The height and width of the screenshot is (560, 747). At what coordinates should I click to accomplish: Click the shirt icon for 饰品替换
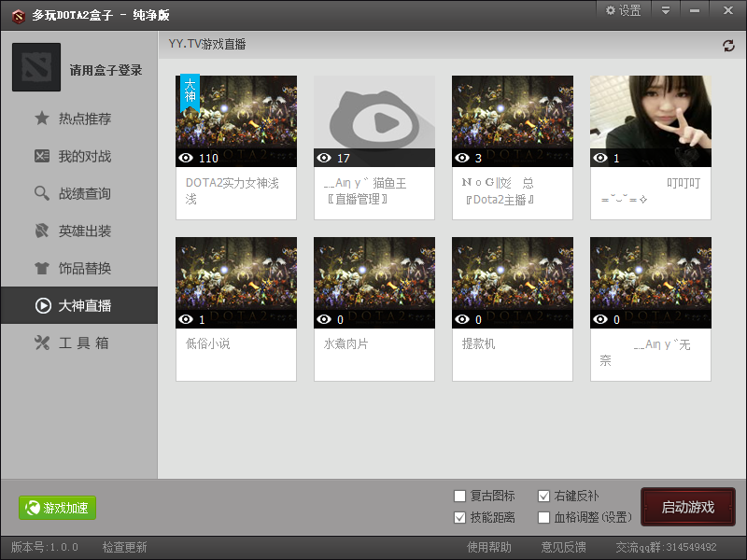click(42, 268)
